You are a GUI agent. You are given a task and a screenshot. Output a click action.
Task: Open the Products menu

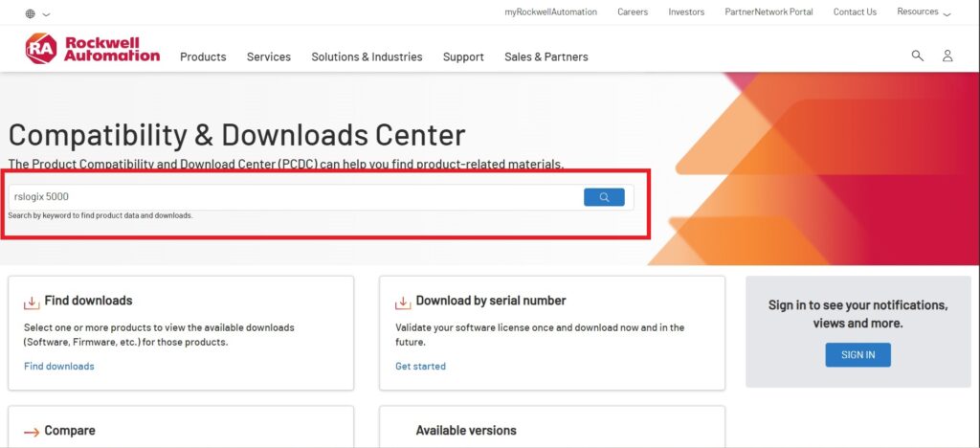click(203, 57)
